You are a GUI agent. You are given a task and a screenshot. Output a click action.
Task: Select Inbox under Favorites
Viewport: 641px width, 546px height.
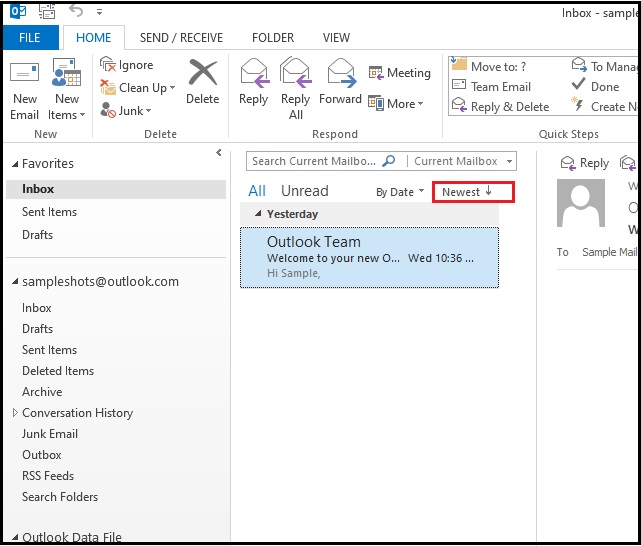tap(116, 189)
